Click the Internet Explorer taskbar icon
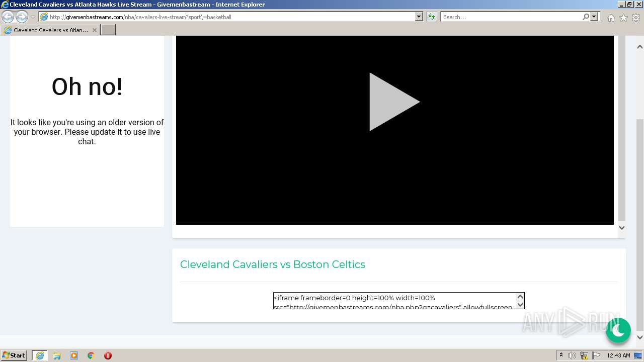 40,355
